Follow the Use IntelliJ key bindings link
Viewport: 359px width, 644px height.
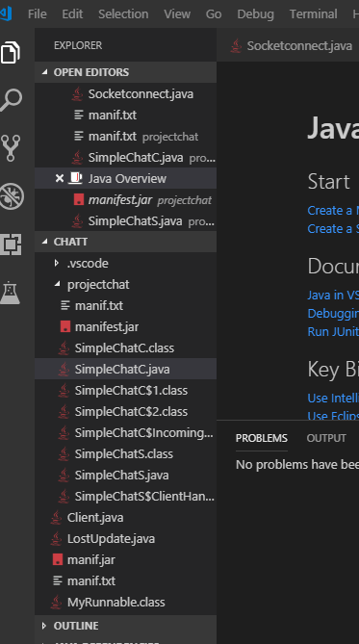(333, 398)
